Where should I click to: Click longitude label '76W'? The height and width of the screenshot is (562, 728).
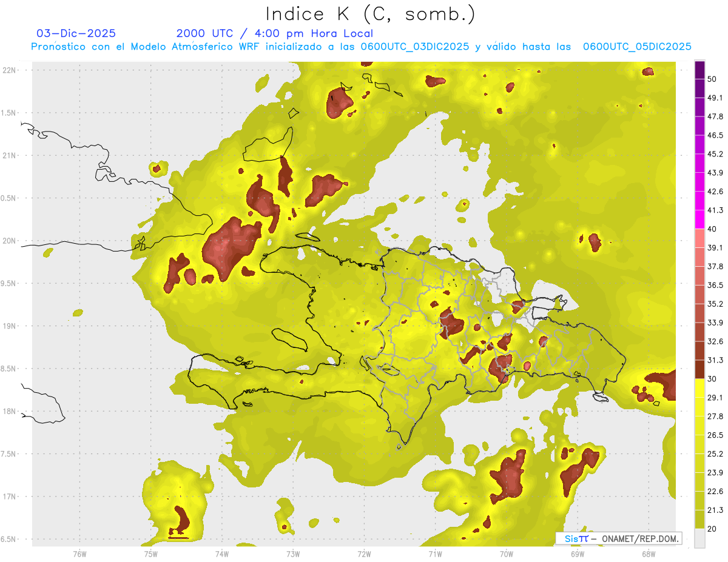79,554
